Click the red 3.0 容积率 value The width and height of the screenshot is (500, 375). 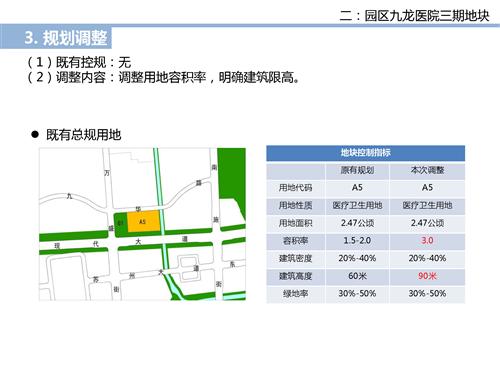point(427,240)
